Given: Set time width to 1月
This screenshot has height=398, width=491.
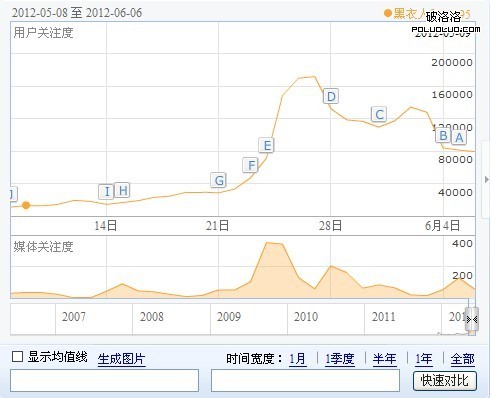Looking at the screenshot, I should pos(297,359).
